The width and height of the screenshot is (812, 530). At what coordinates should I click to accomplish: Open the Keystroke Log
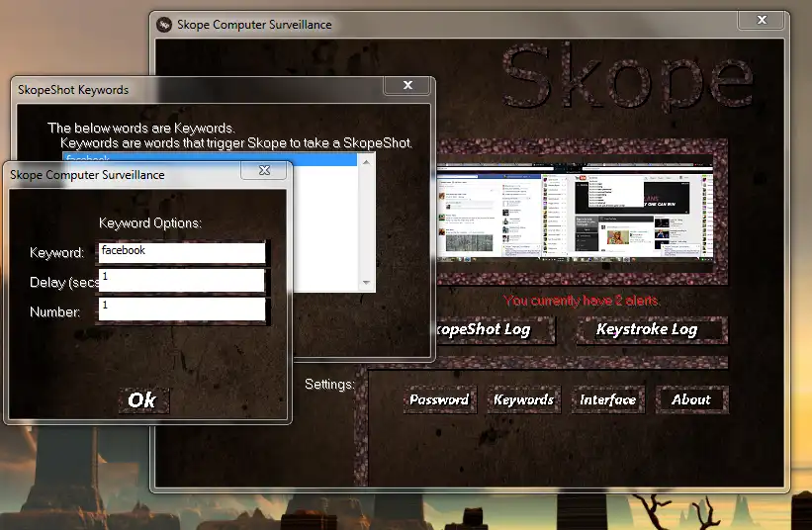[652, 329]
